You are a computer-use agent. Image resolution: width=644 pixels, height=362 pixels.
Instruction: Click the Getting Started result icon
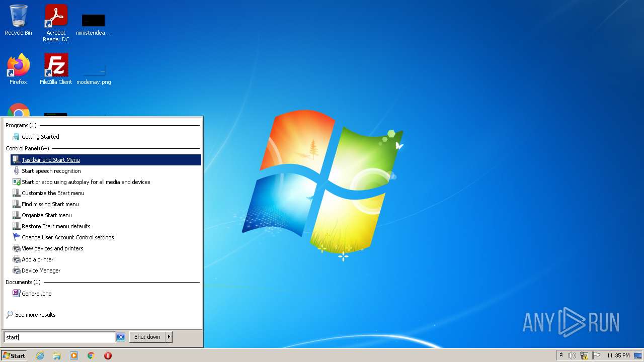16,137
